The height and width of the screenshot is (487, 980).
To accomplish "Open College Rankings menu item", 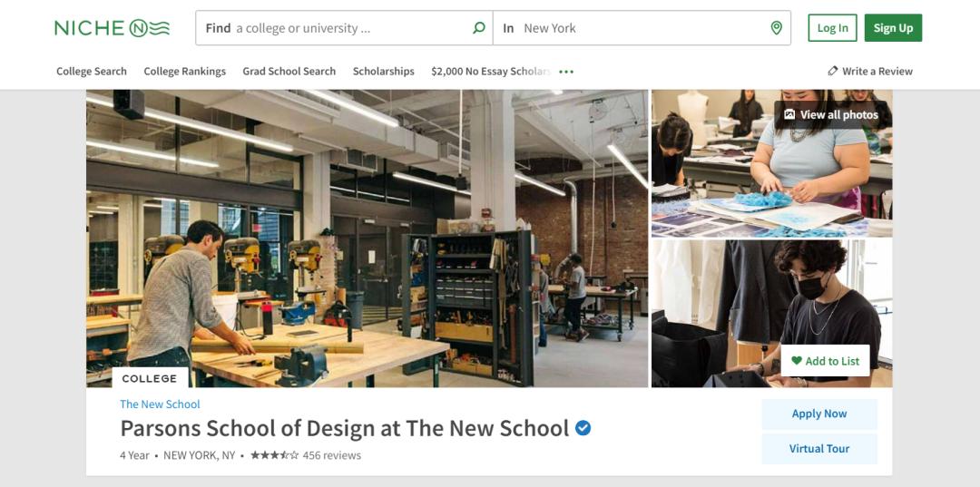I will [x=184, y=72].
